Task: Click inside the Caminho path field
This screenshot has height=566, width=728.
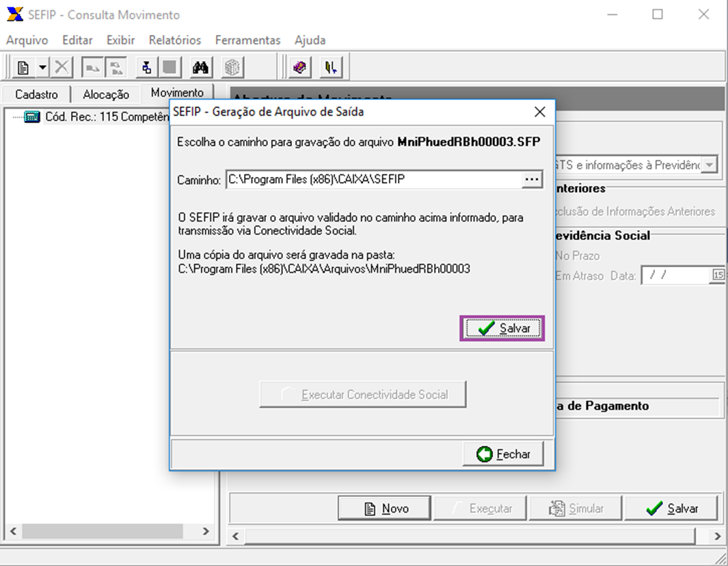Action: 376,179
